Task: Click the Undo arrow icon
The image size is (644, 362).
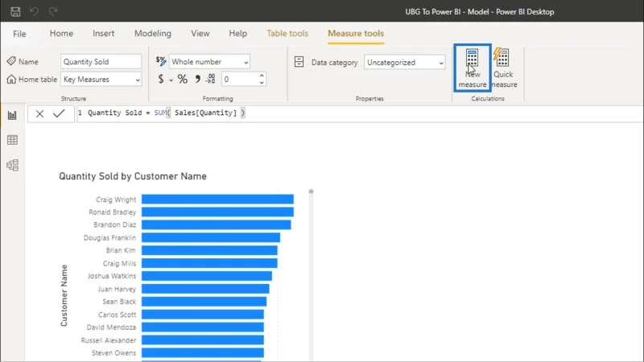Action: 34,11
